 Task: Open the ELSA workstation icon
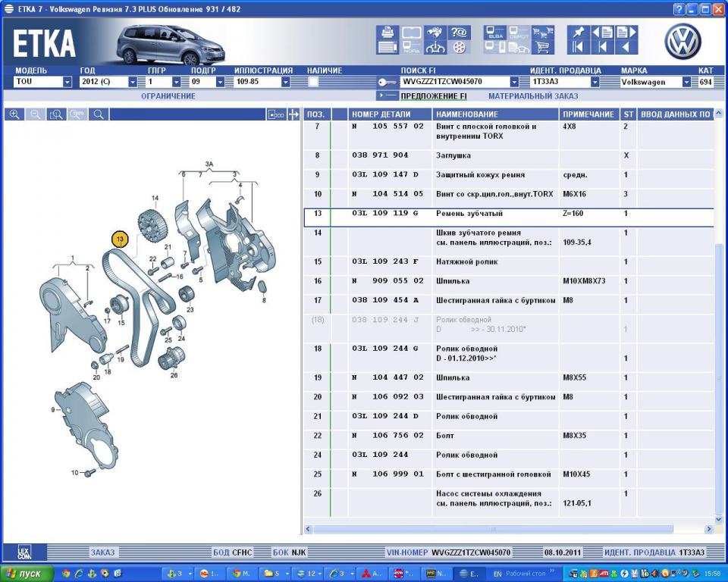click(495, 33)
